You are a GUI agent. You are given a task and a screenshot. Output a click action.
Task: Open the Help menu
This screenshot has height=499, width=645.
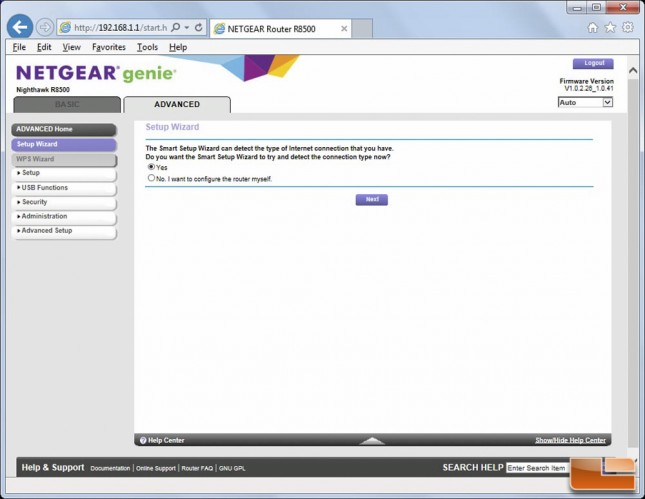click(178, 47)
